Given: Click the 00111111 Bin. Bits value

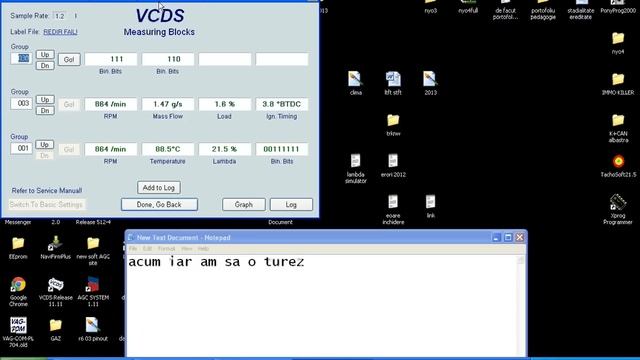Looking at the screenshot, I should 282,149.
